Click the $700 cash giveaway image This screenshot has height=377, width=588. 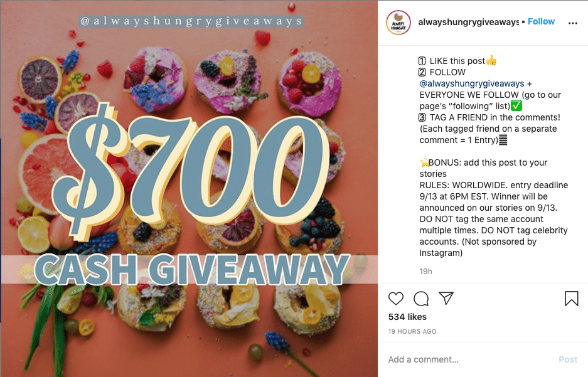190,188
